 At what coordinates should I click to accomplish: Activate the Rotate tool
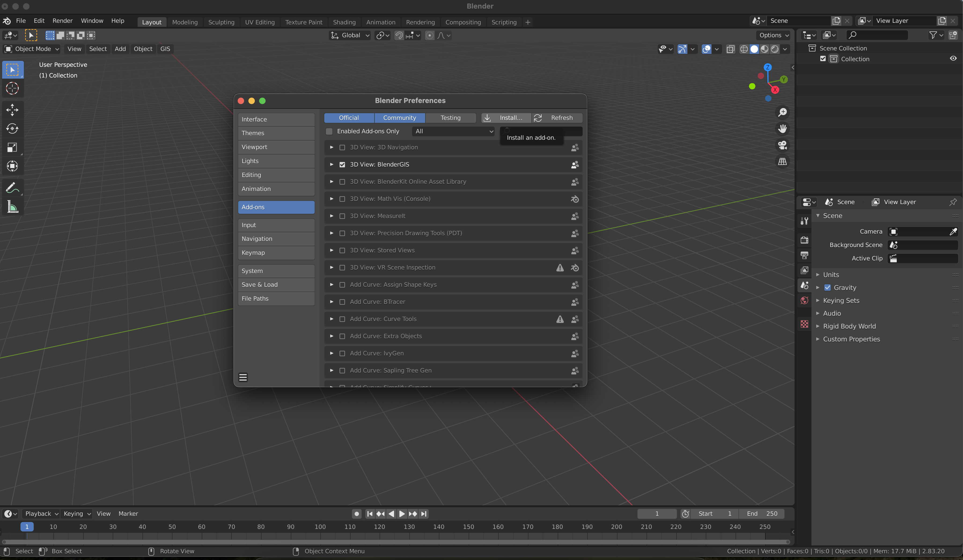coord(12,129)
